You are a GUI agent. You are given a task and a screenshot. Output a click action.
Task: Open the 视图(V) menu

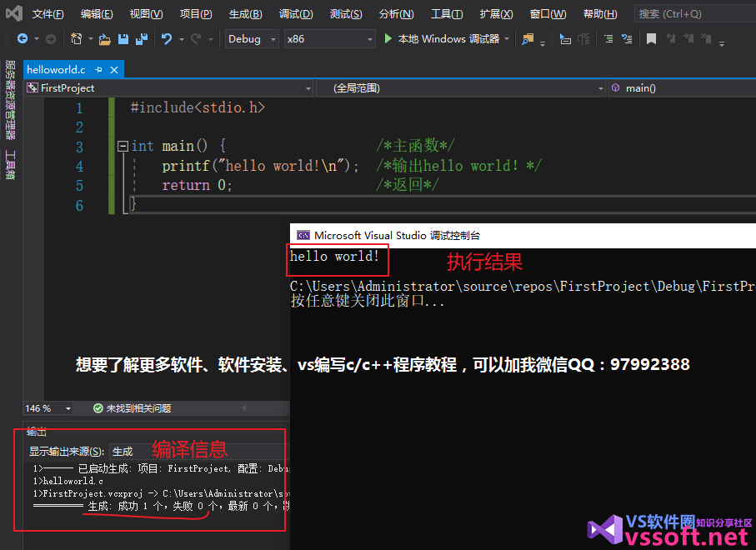tap(146, 14)
